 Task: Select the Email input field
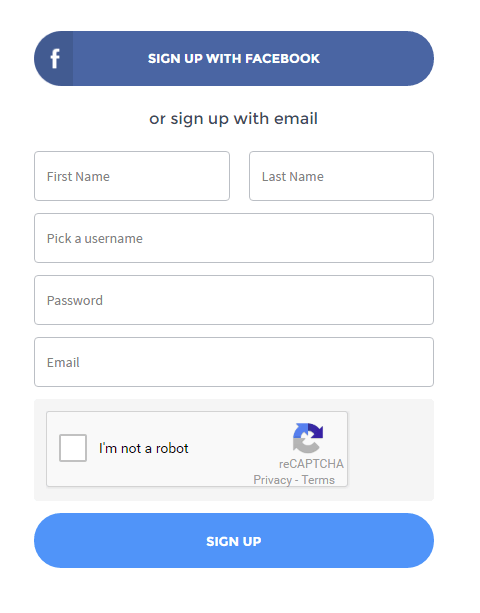click(234, 362)
